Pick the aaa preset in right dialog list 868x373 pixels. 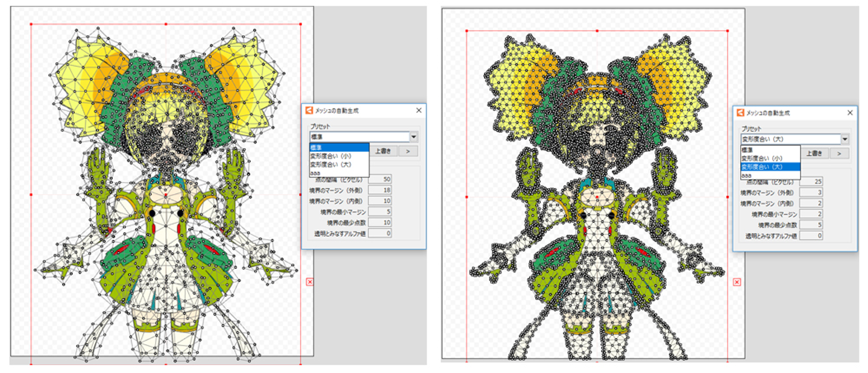[x=770, y=175]
